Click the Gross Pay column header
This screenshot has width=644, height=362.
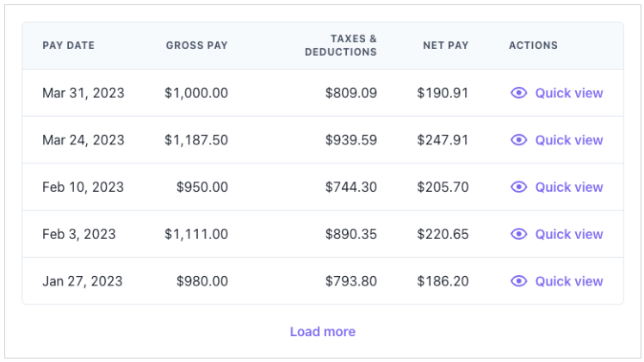(x=196, y=46)
